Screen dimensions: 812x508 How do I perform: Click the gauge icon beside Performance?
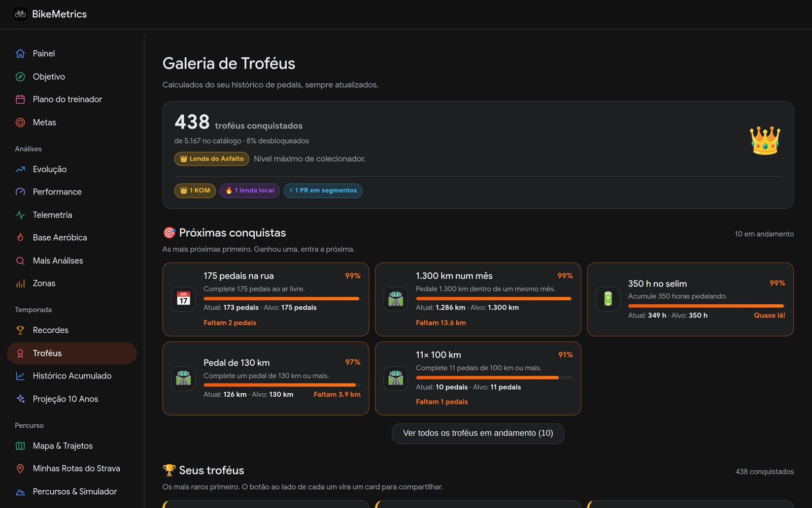click(20, 192)
